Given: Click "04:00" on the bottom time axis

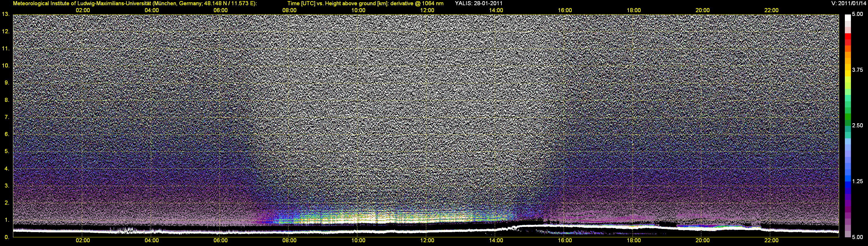Looking at the screenshot, I should click(x=152, y=241).
